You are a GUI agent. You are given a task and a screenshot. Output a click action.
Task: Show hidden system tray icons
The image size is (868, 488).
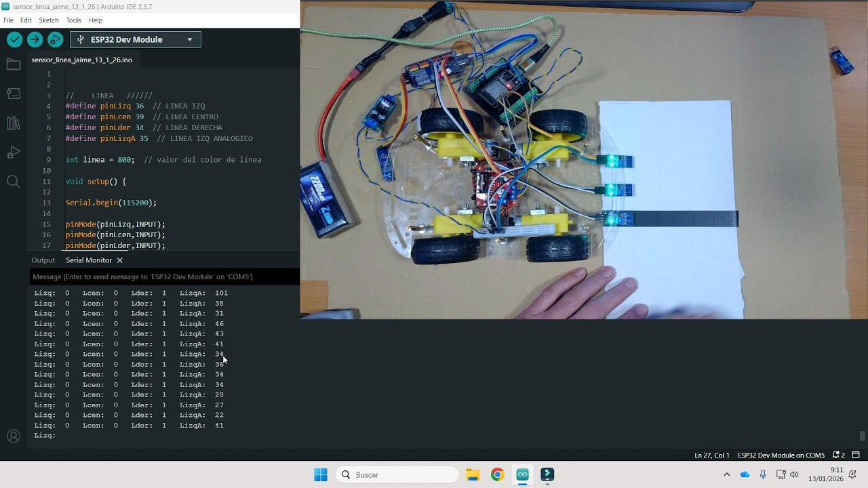(727, 474)
